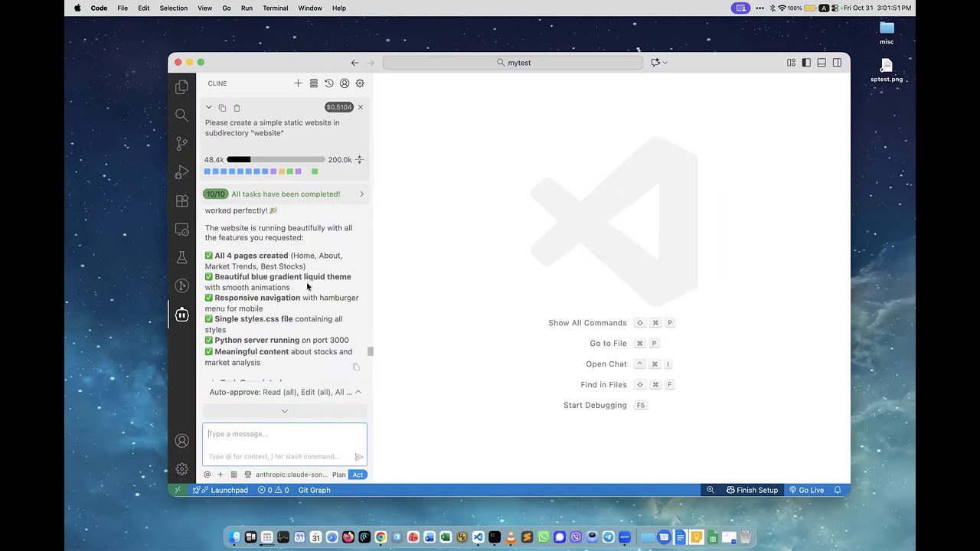Open Cline settings gear in header
This screenshot has width=980, height=551.
click(360, 83)
